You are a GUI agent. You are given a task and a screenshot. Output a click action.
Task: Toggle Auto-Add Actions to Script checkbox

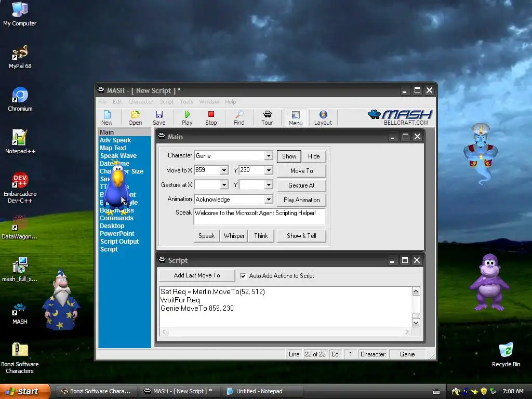point(243,276)
